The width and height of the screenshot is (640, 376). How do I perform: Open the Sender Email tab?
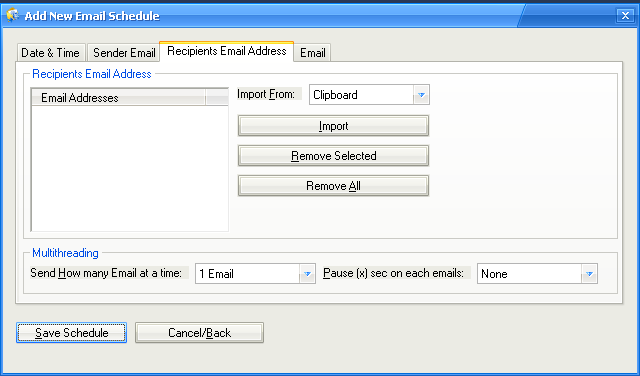[x=124, y=53]
